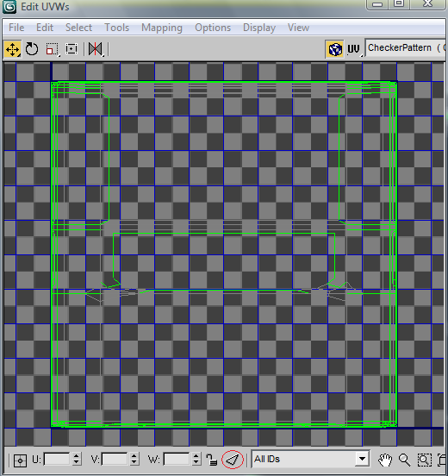Toggle the Show Map cube icon

(x=335, y=49)
